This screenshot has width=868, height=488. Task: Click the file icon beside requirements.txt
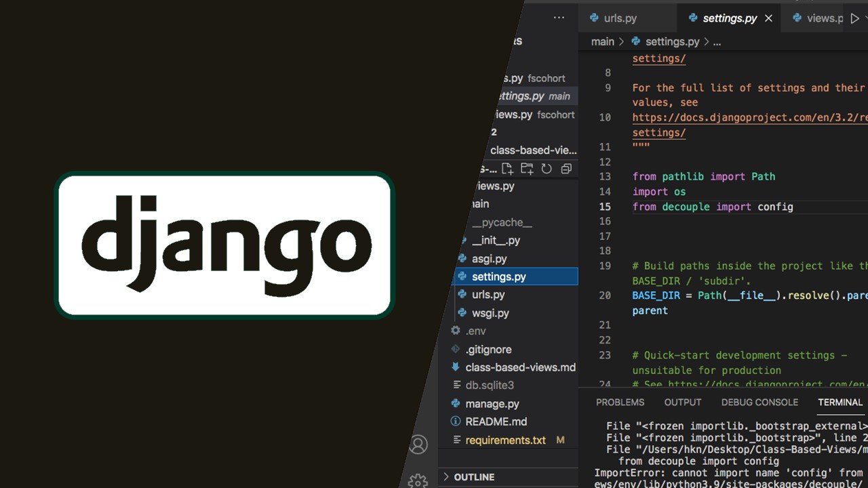(x=456, y=440)
